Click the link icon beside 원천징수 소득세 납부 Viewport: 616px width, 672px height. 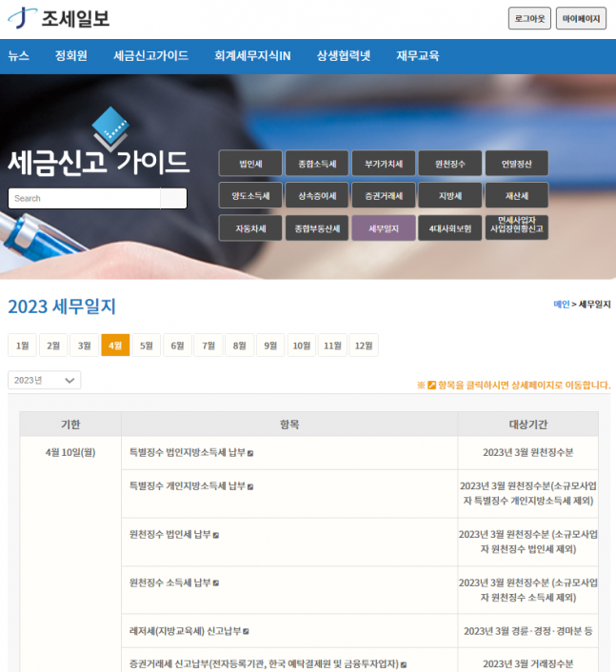216,583
